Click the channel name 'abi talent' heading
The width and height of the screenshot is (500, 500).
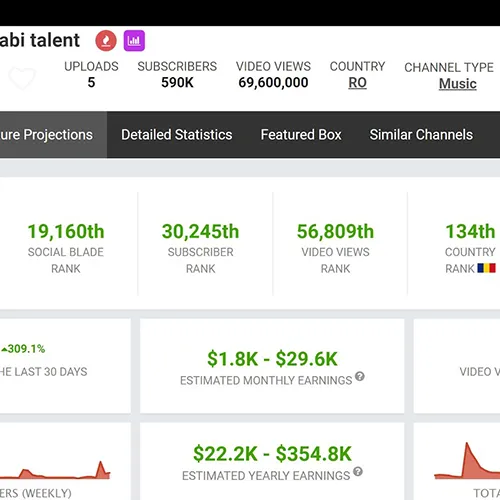(40, 40)
